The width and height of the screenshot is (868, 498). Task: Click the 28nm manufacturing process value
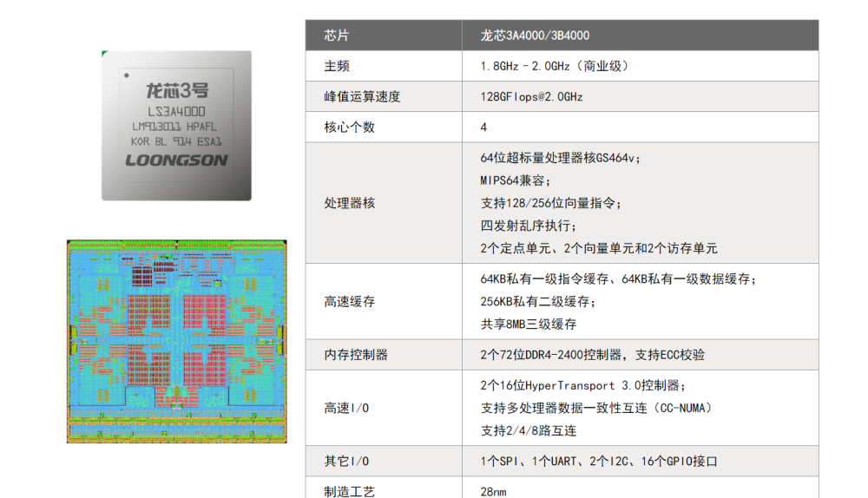click(x=493, y=491)
